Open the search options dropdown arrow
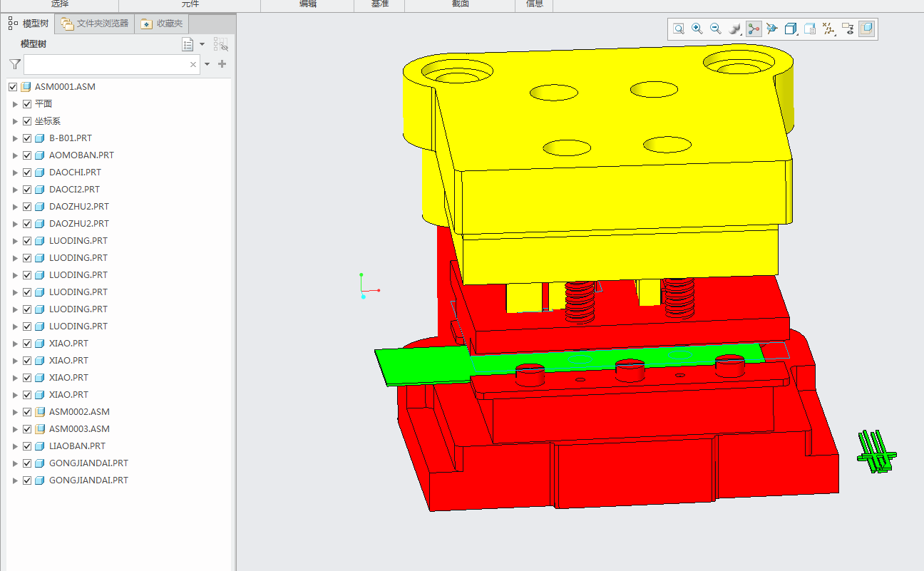Screen dimensions: 924x571 point(207,64)
